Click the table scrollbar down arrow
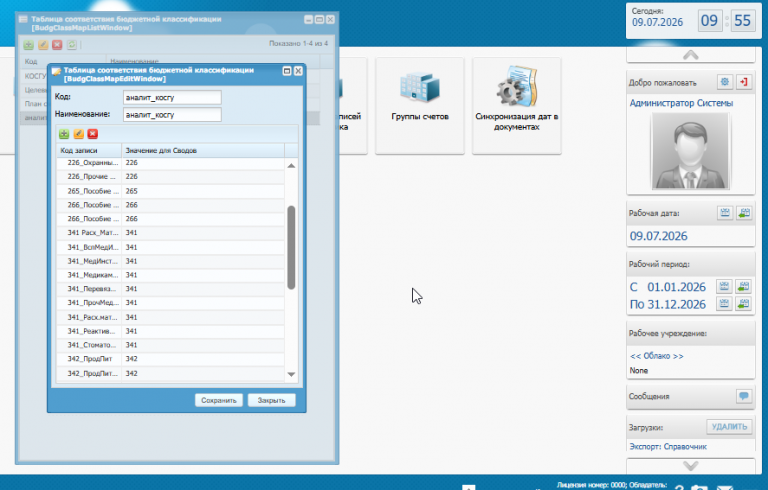This screenshot has width=768, height=490. [291, 374]
